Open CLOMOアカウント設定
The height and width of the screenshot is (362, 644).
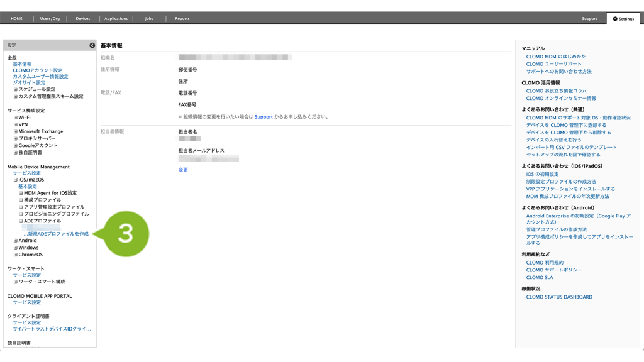pyautogui.click(x=37, y=70)
